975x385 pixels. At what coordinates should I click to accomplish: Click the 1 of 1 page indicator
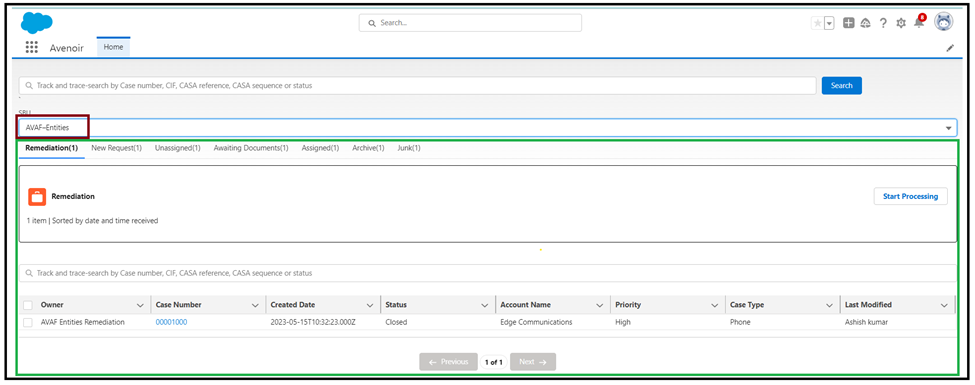point(494,362)
